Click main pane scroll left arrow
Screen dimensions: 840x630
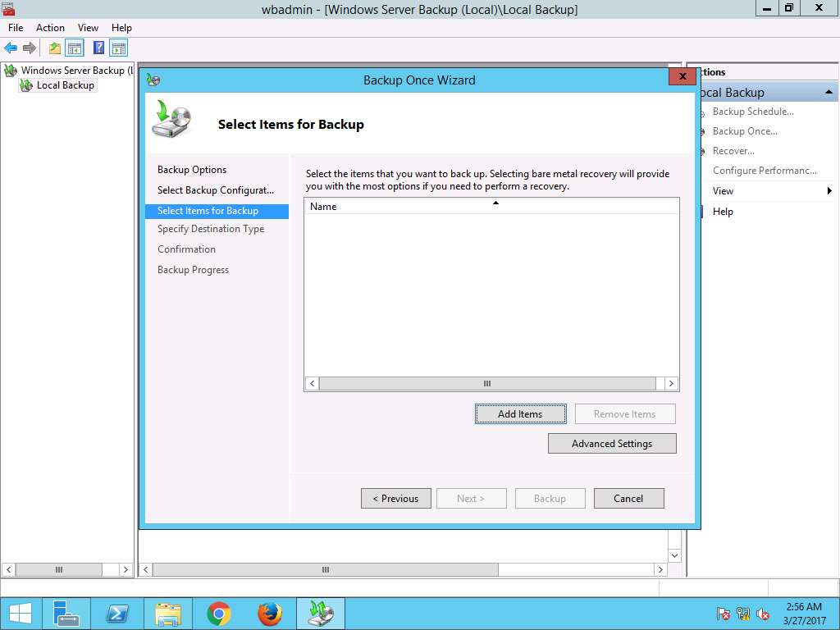coord(146,569)
